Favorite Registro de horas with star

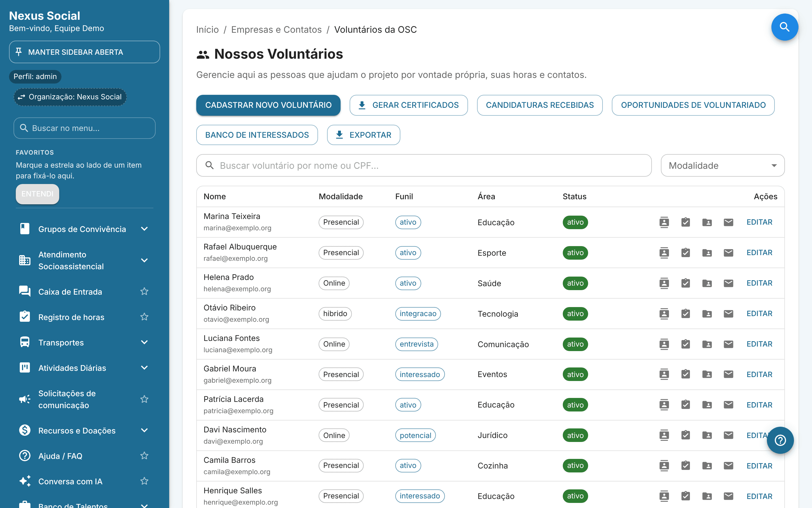144,317
